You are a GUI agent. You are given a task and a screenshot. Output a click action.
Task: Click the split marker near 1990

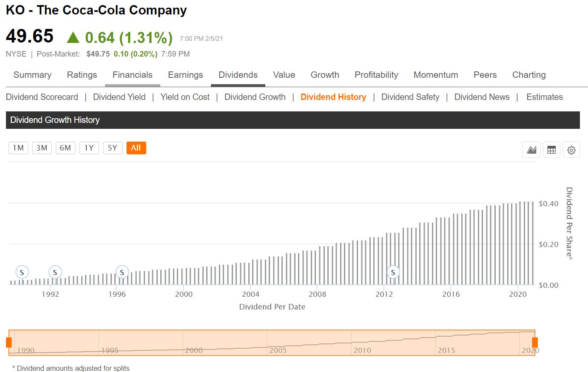22,272
